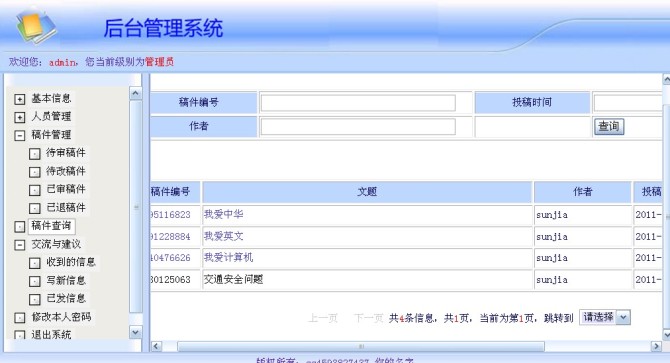Click the 稿件编号 column header
670x363 pixels.
point(175,192)
